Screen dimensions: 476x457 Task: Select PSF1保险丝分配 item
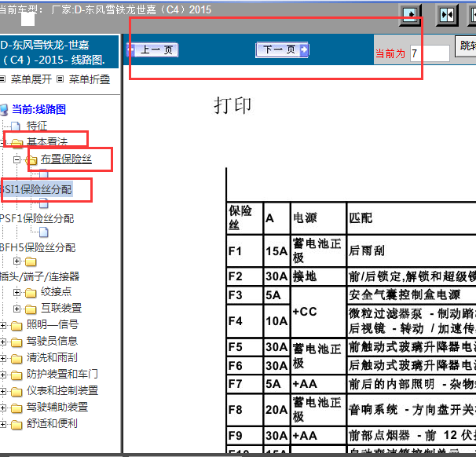[37, 218]
